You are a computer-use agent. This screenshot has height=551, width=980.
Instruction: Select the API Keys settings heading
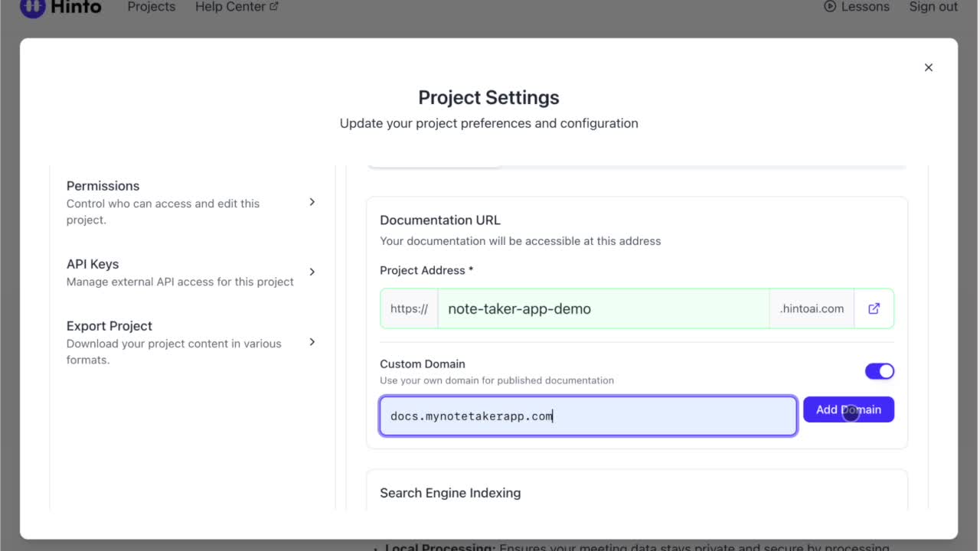pyautogui.click(x=93, y=264)
